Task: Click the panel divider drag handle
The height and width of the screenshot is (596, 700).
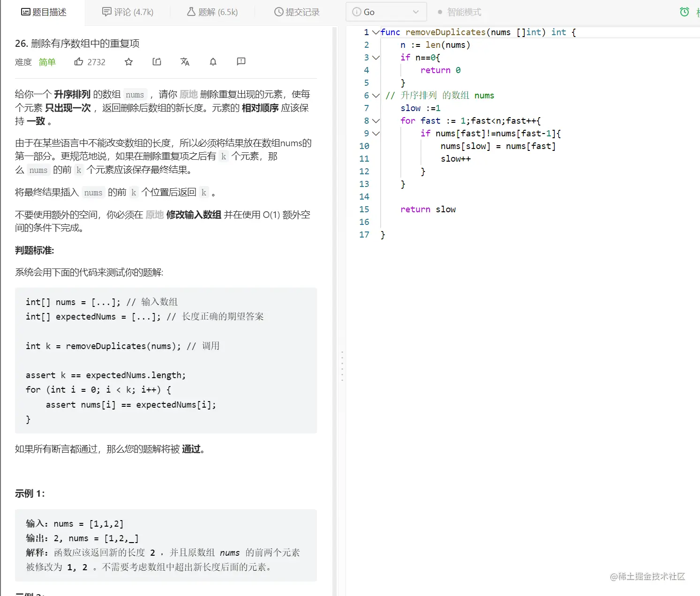Action: click(x=342, y=366)
